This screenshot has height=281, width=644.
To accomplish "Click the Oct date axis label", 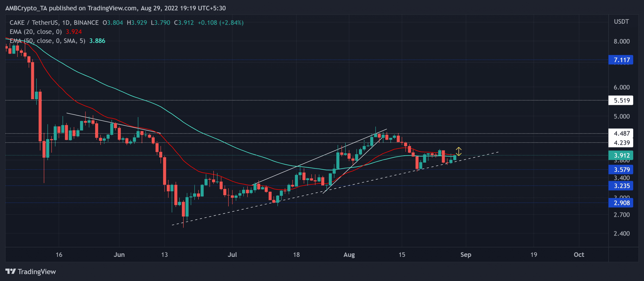I will pos(579,255).
